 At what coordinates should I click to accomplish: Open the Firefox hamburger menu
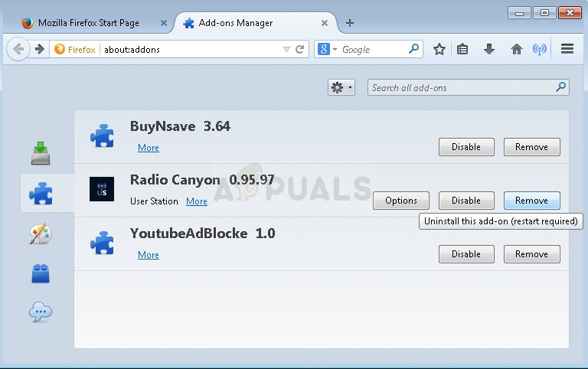tap(567, 49)
